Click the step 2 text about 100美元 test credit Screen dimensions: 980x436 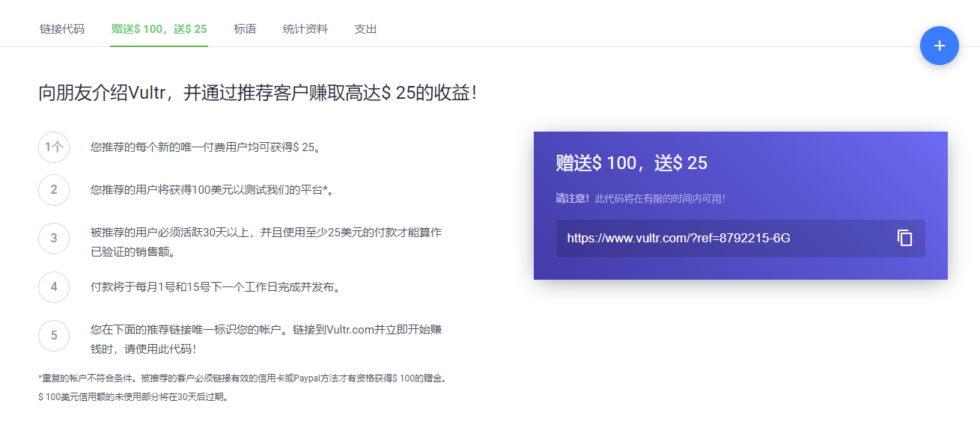(212, 190)
